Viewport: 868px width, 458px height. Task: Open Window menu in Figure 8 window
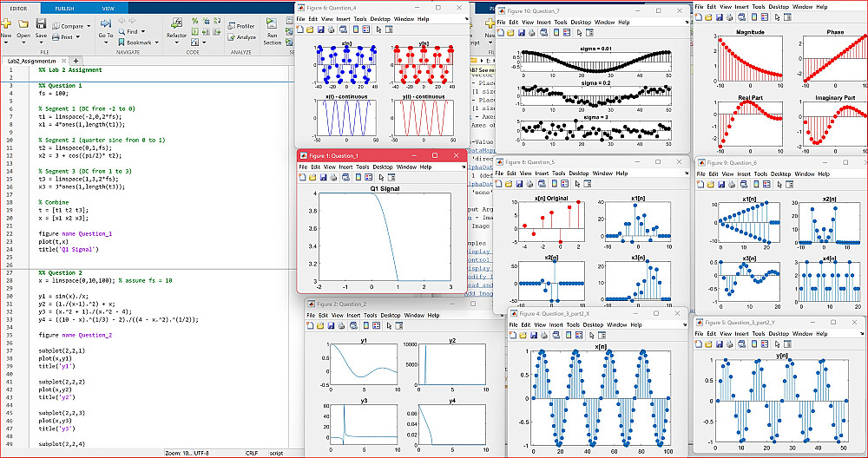pyautogui.click(x=604, y=173)
